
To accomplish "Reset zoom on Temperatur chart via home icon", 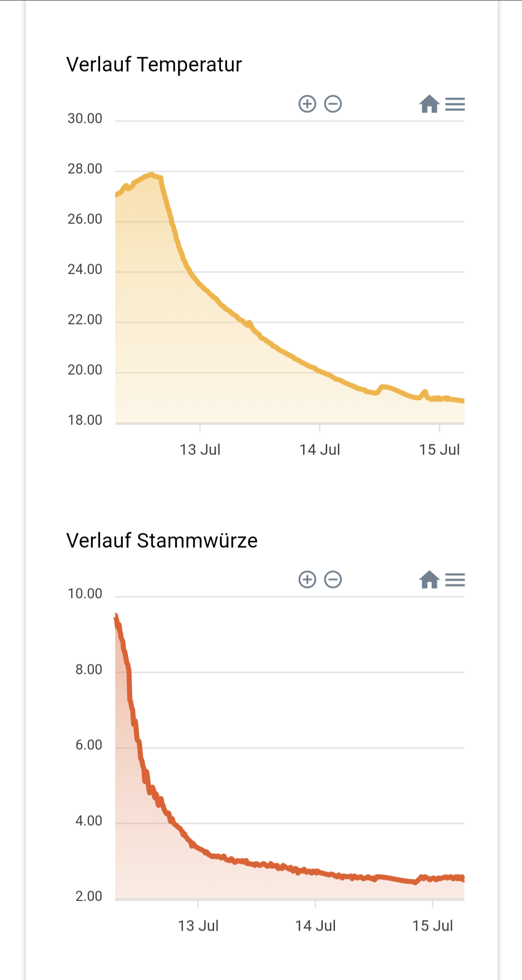I will pyautogui.click(x=429, y=104).
